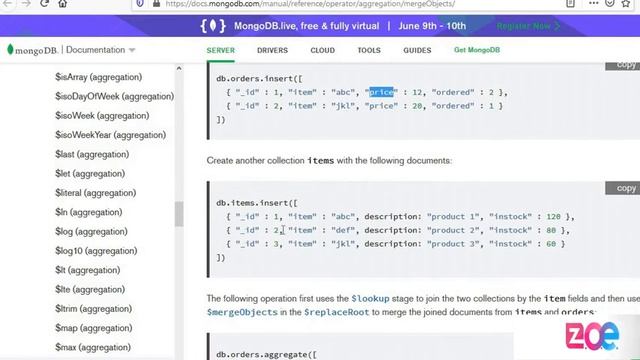Select the CLOUD tab
The width and height of the screenshot is (640, 360).
click(x=322, y=50)
